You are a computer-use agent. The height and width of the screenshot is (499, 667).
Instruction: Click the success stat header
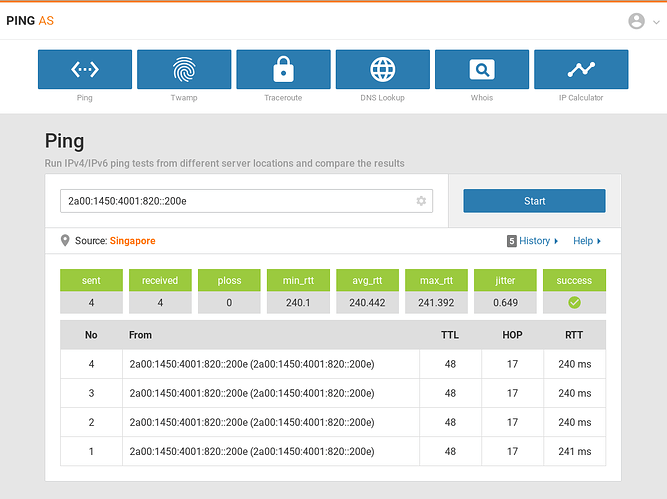(574, 280)
